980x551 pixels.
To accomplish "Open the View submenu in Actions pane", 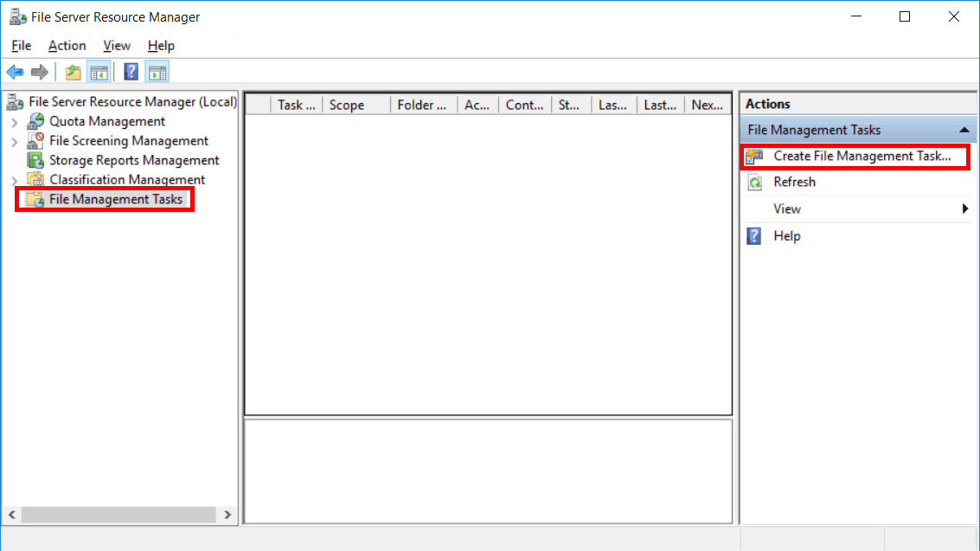I will point(787,208).
